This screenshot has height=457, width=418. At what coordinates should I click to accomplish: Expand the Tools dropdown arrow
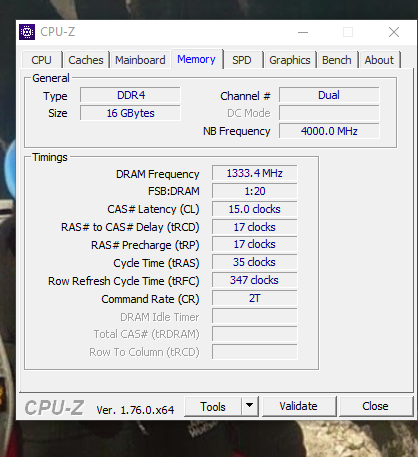click(x=249, y=407)
